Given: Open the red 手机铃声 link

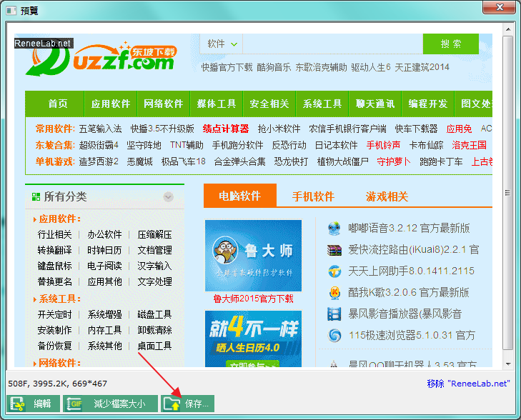Looking at the screenshot, I should 384,145.
